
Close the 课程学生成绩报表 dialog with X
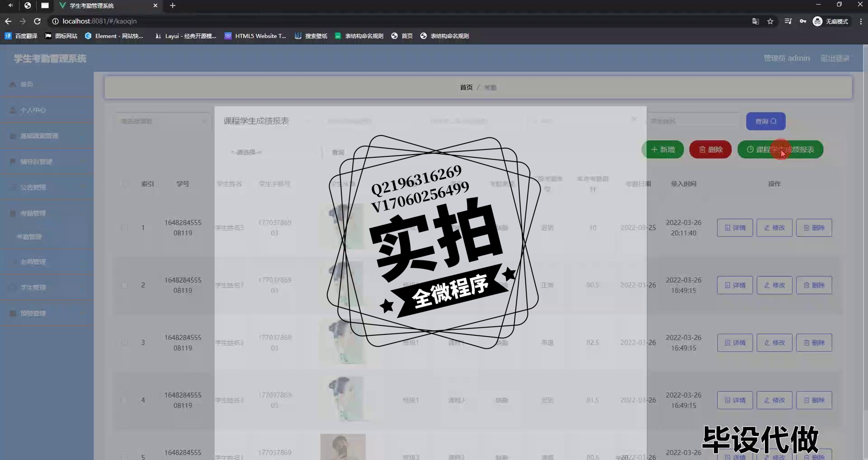(x=634, y=119)
